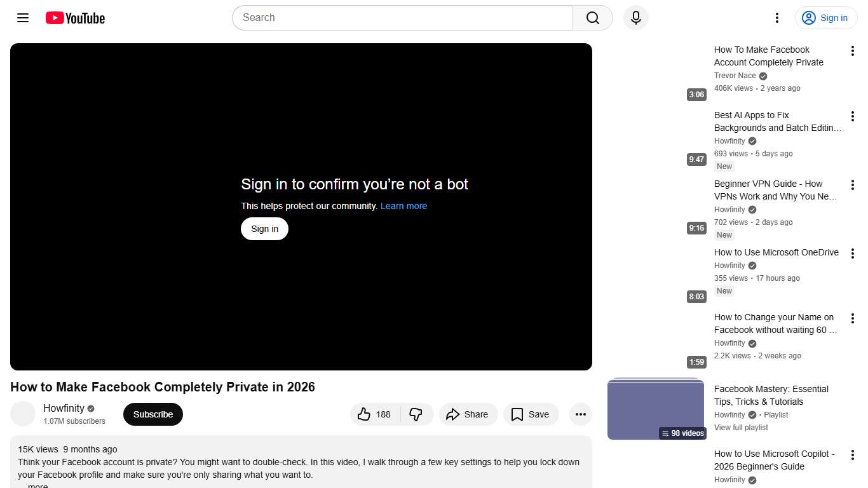Click Sign in at the top right

point(825,18)
